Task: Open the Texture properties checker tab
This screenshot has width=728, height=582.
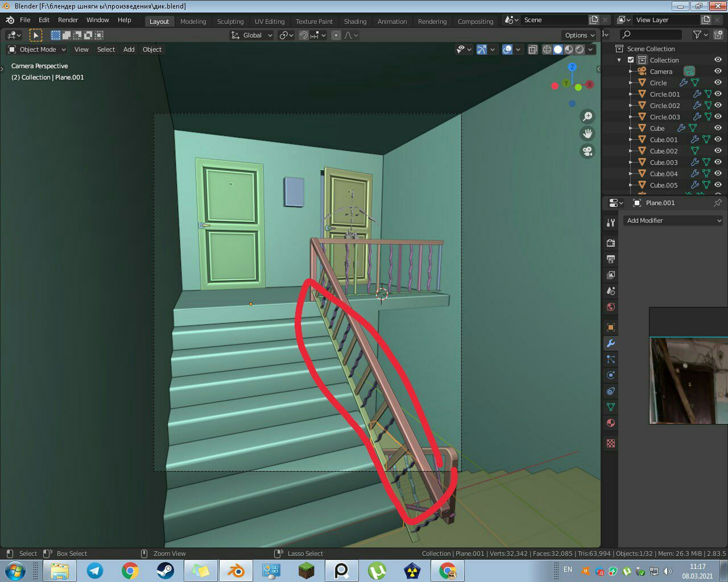Action: click(x=610, y=443)
